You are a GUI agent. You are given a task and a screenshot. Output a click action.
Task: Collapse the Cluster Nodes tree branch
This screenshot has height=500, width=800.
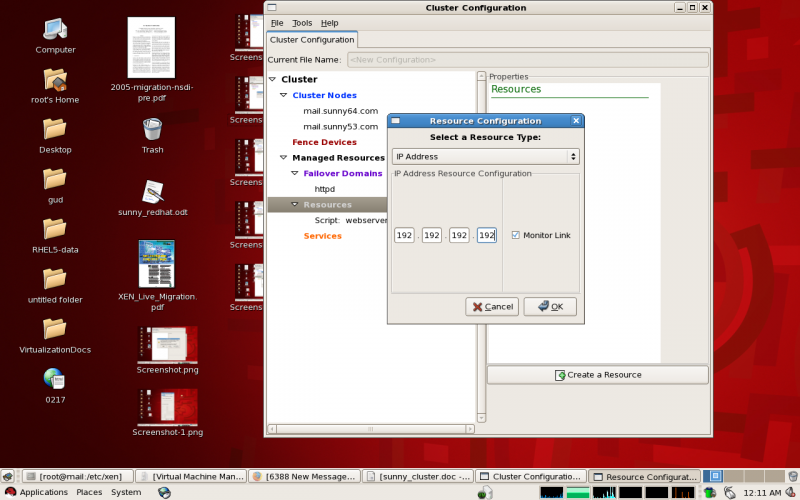(284, 95)
